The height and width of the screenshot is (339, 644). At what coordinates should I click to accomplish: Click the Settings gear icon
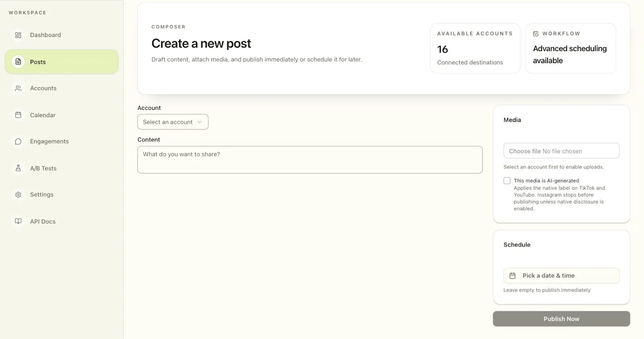(x=18, y=195)
